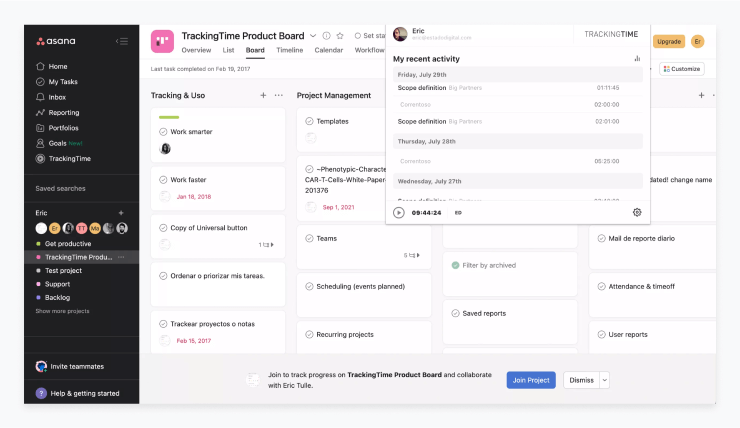Viewport: 740px width, 428px height.
Task: Collapse the Asana sidebar menu icon
Action: (122, 41)
